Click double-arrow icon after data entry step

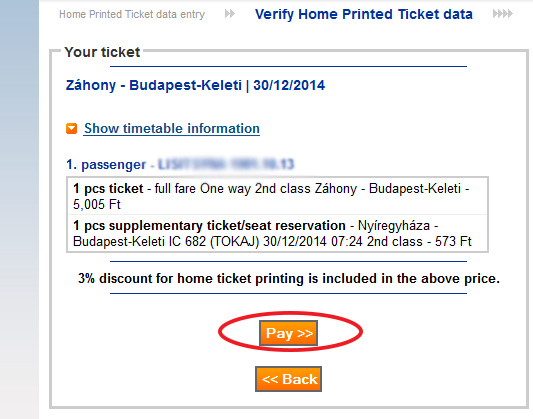pyautogui.click(x=230, y=14)
